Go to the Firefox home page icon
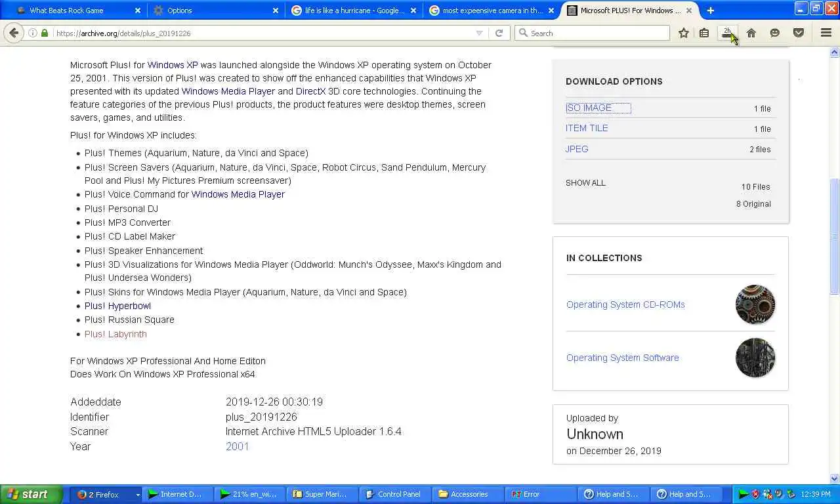This screenshot has height=504, width=840. 751,33
